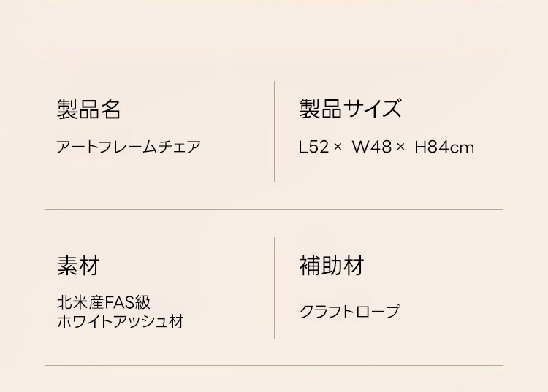Click the 素材 heading
Screen dimensions: 548x392
coord(78,266)
